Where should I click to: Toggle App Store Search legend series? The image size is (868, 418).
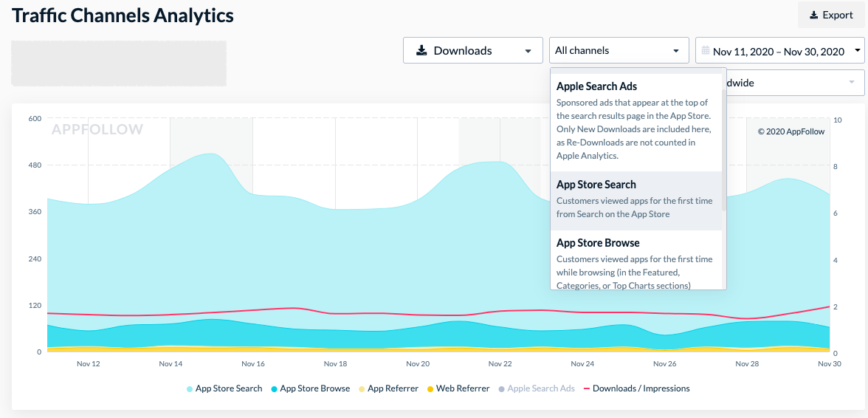pos(224,388)
